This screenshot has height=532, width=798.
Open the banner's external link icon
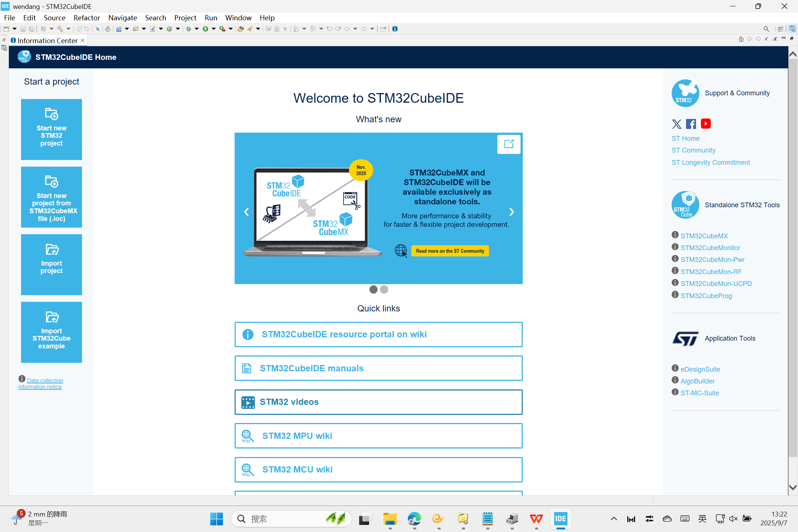(509, 144)
